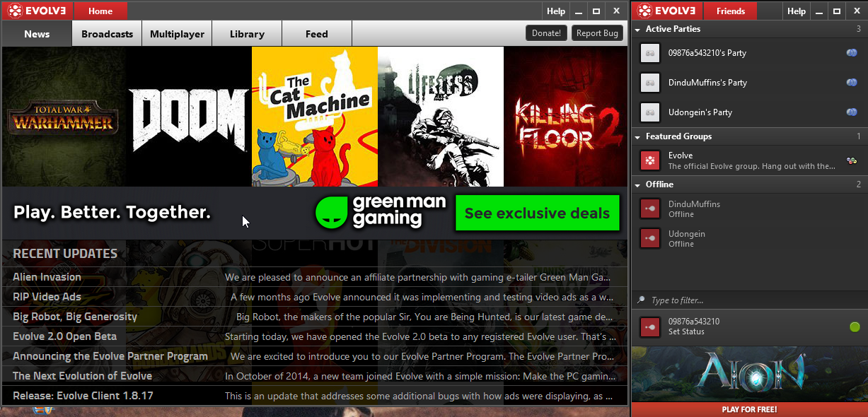This screenshot has height=417, width=868.
Task: Open the Alien Invasion news update
Action: pos(315,277)
